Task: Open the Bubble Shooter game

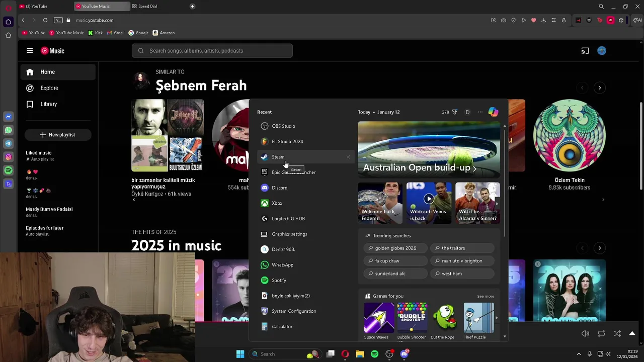Action: [x=412, y=321]
